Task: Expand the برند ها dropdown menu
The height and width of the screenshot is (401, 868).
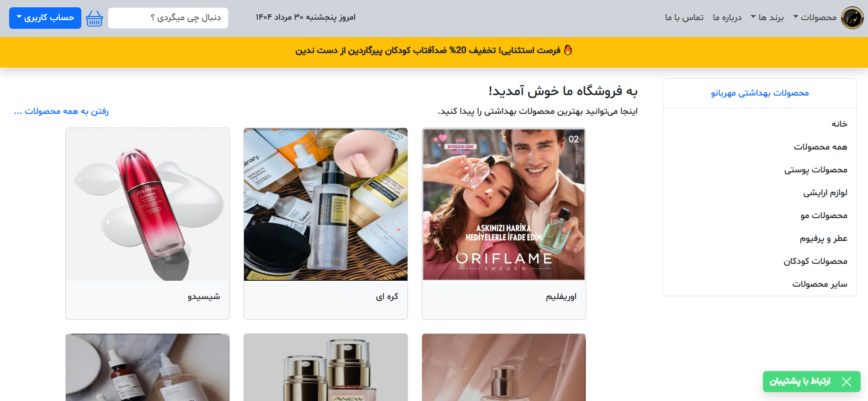Action: 767,17
